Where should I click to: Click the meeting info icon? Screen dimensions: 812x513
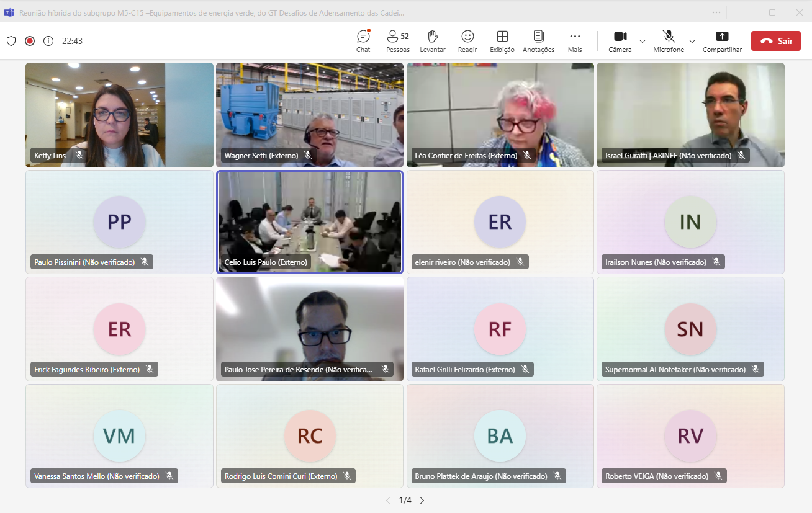tap(48, 41)
